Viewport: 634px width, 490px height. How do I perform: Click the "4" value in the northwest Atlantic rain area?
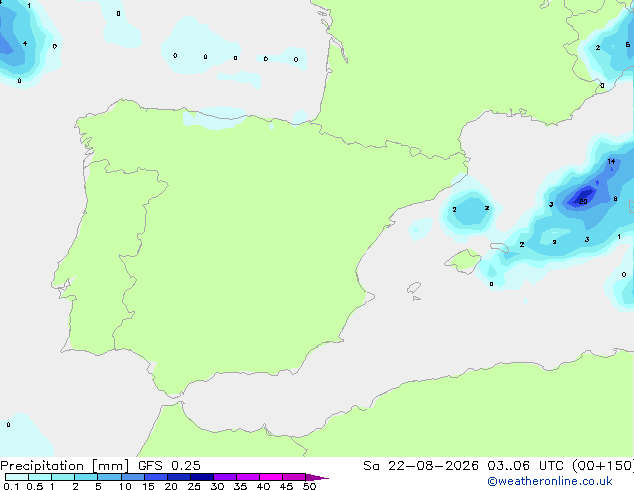(x=25, y=43)
